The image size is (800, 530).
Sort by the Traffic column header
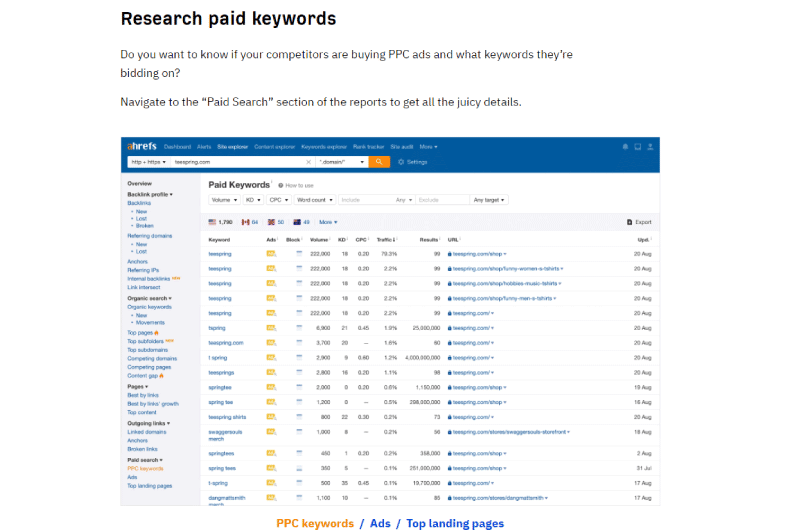pyautogui.click(x=386, y=240)
